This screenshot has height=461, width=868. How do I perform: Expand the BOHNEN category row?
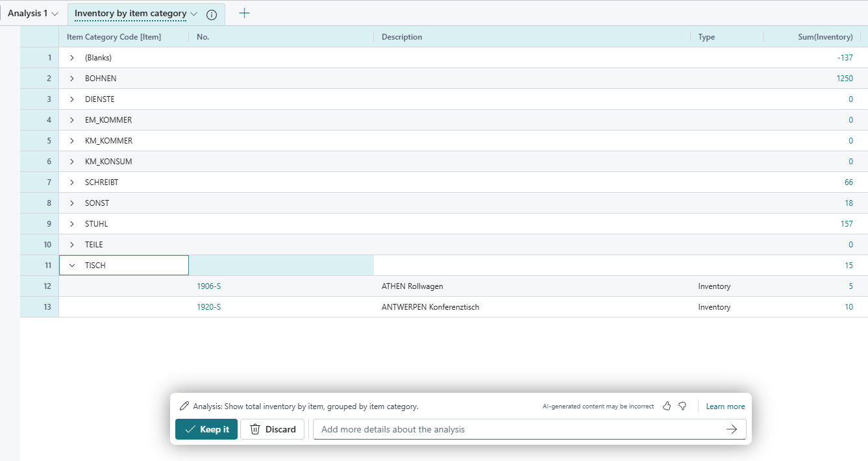[72, 79]
